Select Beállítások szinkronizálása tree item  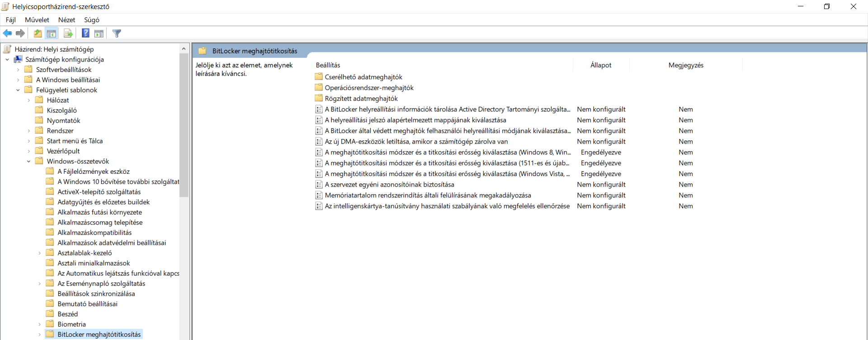96,293
